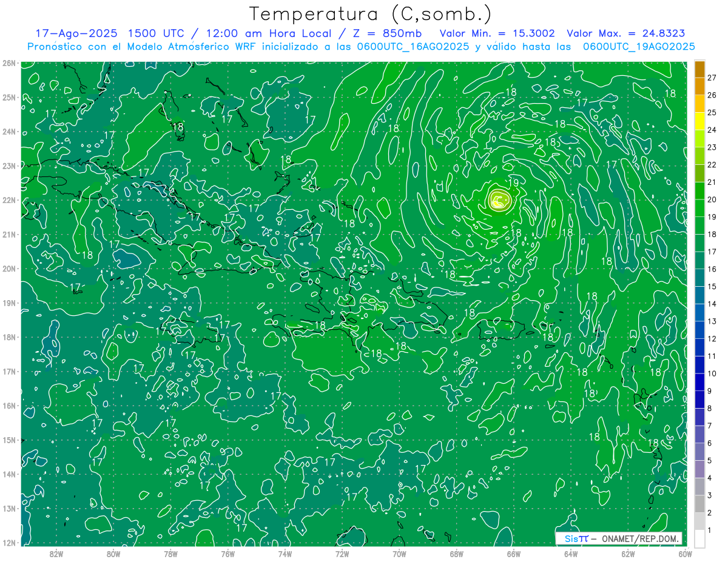The image size is (728, 562).
Task: Click the "14" on the color bar
Action: (x=712, y=304)
